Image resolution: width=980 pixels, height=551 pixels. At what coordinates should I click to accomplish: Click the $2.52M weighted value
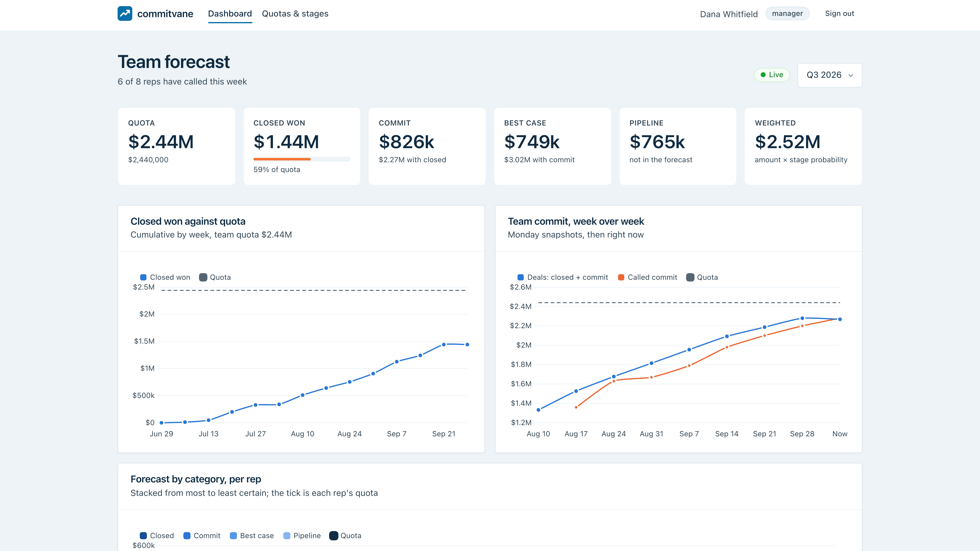click(787, 142)
